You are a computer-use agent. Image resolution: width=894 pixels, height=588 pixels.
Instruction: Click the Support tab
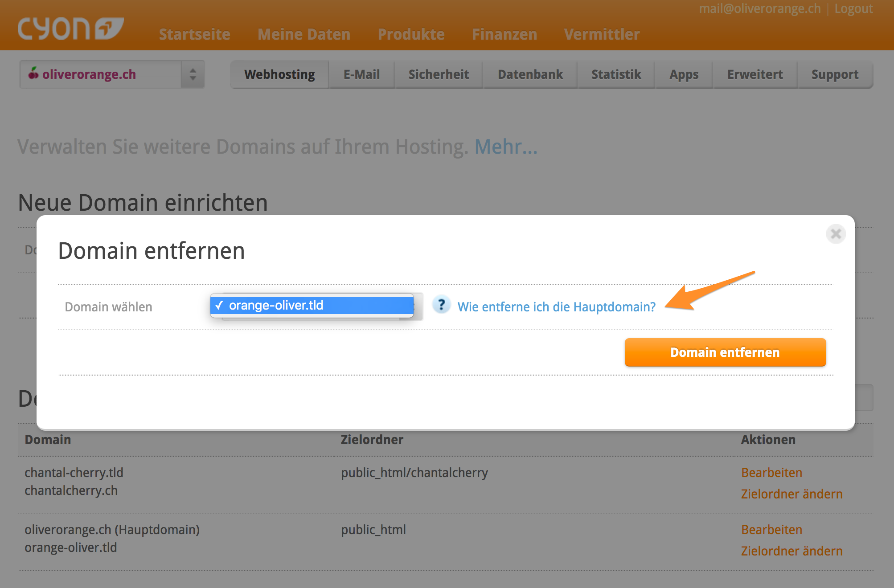835,74
